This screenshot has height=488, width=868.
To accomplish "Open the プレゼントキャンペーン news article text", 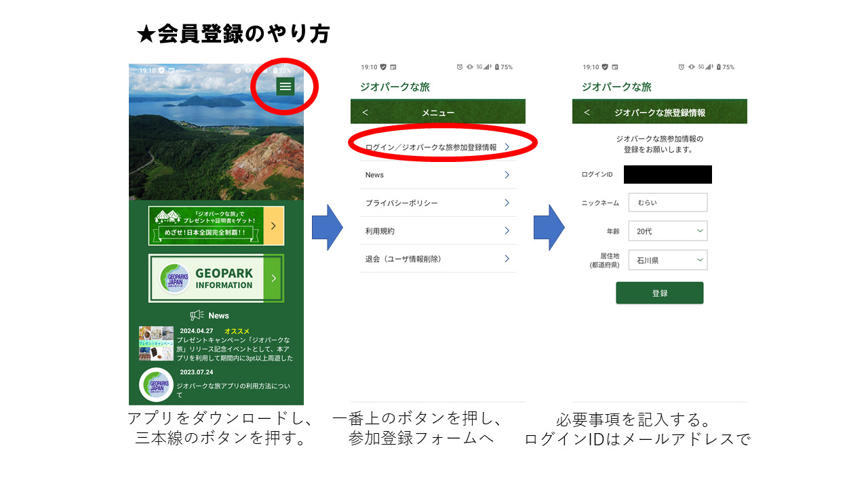I will 235,348.
